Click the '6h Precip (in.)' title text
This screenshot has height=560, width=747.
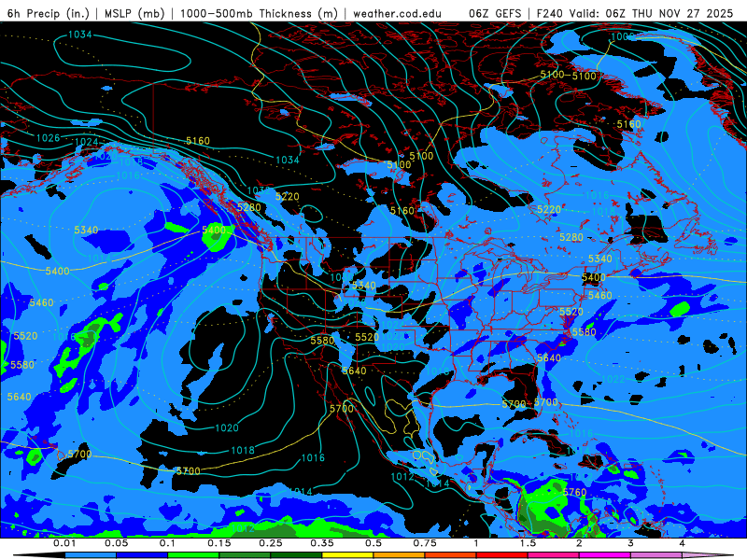(x=49, y=13)
